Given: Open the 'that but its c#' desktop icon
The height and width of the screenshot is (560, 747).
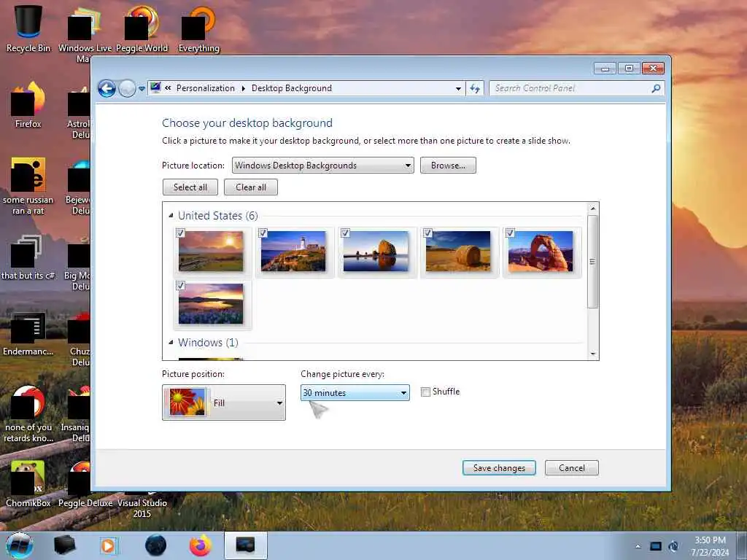Looking at the screenshot, I should pyautogui.click(x=28, y=257).
